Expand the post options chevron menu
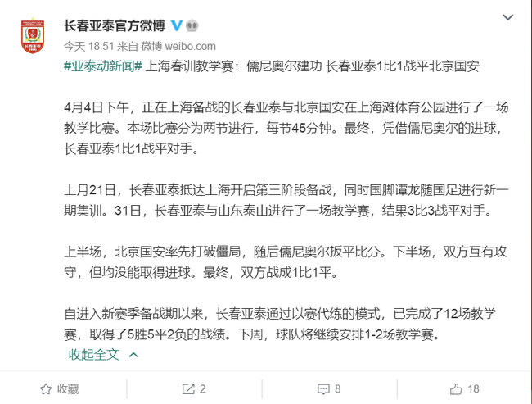Image resolution: width=532 pixels, height=404 pixels. click(507, 17)
